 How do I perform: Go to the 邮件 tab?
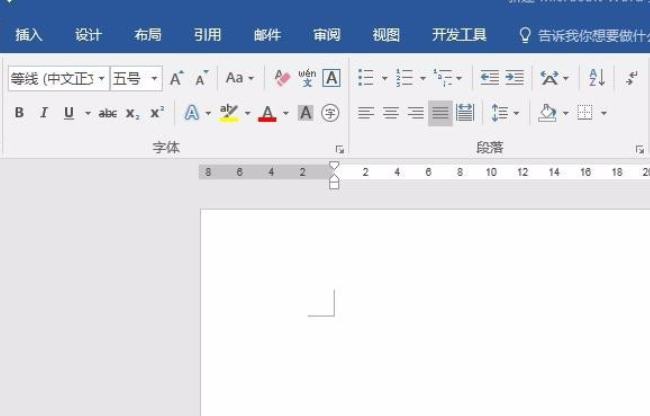(267, 35)
